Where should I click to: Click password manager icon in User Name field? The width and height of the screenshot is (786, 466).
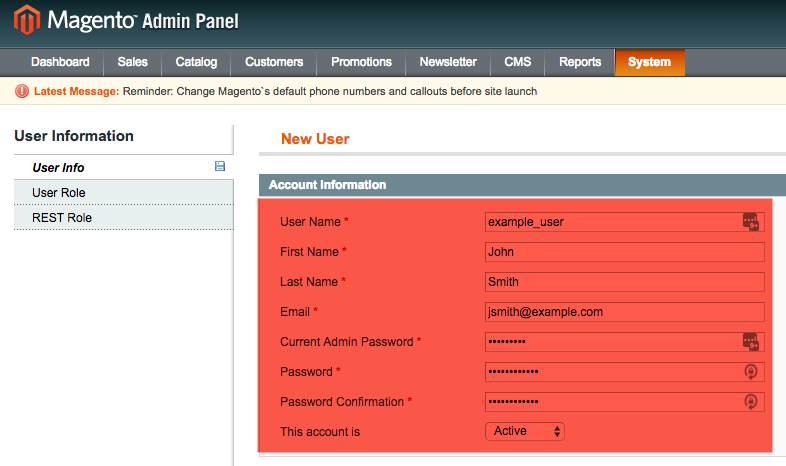(751, 222)
